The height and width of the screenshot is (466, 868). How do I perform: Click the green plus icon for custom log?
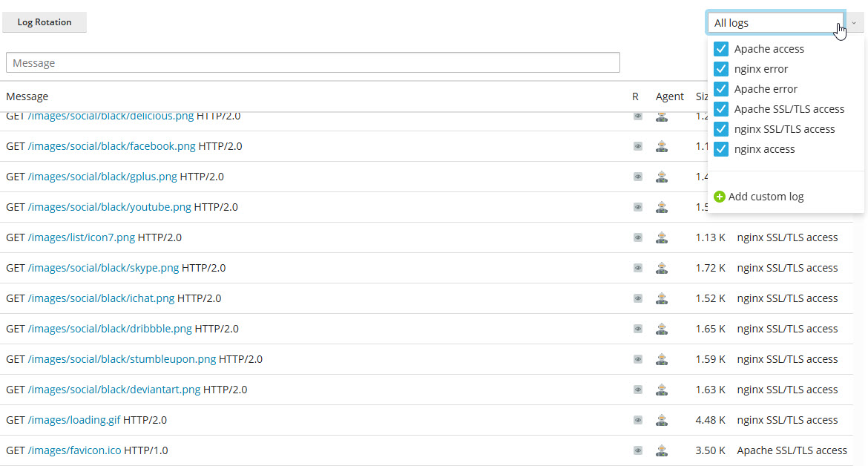(719, 197)
